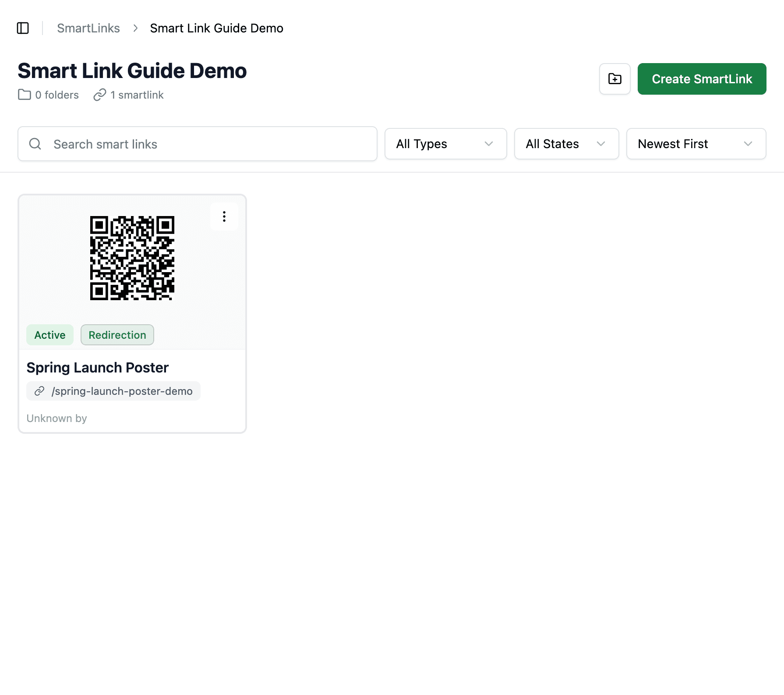Click the 'Unknown by' text on the card
Image resolution: width=784 pixels, height=695 pixels.
(57, 418)
